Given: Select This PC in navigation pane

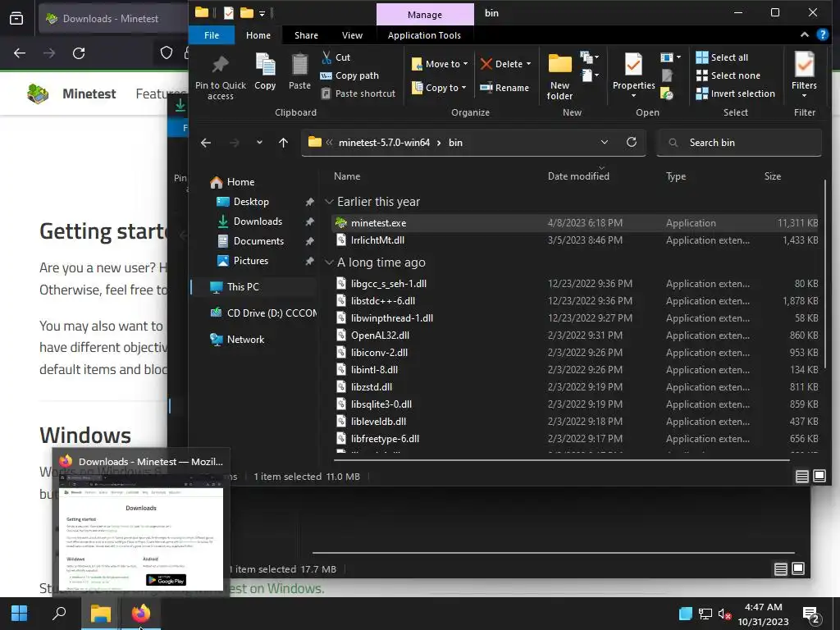Looking at the screenshot, I should click(243, 286).
